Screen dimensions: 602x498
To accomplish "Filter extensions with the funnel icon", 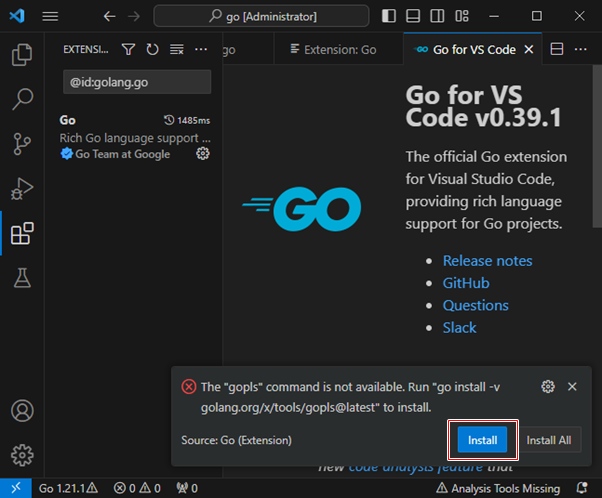I will click(128, 49).
